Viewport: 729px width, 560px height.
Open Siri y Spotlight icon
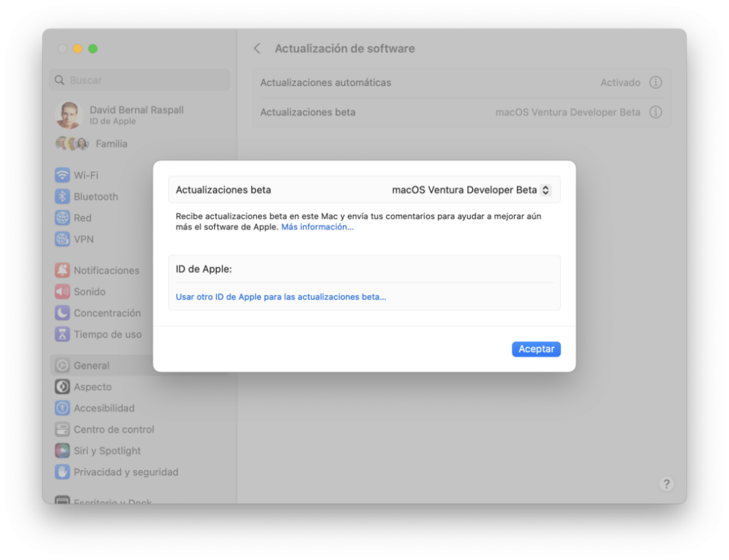(x=63, y=451)
